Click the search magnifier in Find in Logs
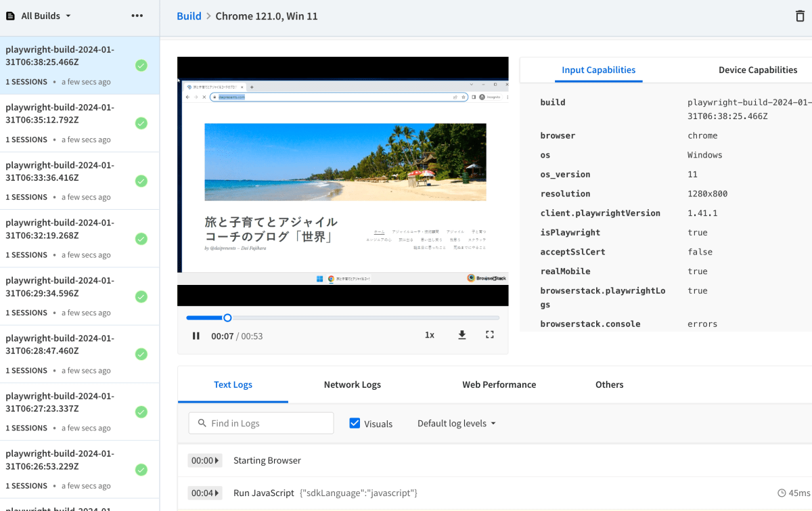 pyautogui.click(x=202, y=422)
